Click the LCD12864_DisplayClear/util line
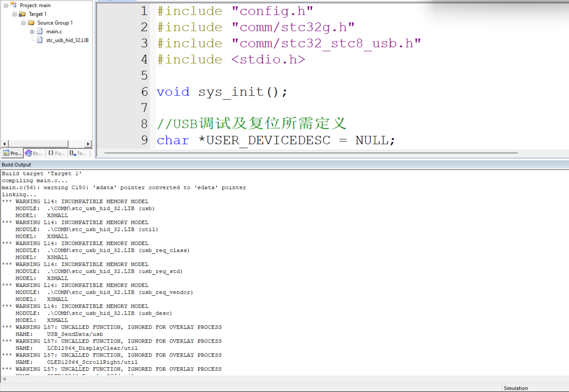Screen dimensions: 569x392 (x=77, y=348)
